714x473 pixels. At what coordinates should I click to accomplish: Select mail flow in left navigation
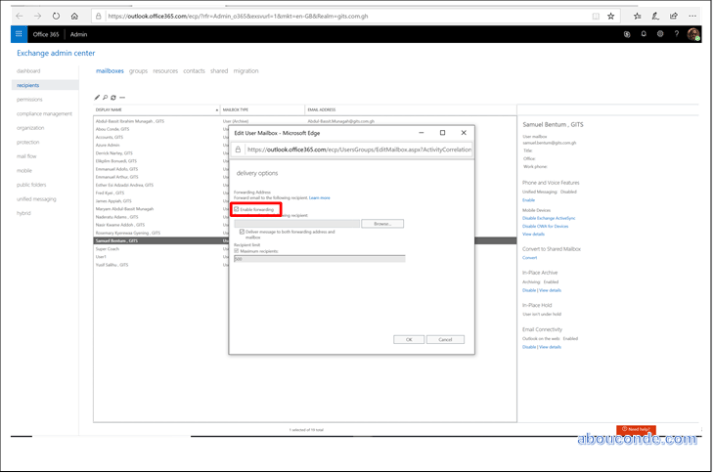coord(25,156)
